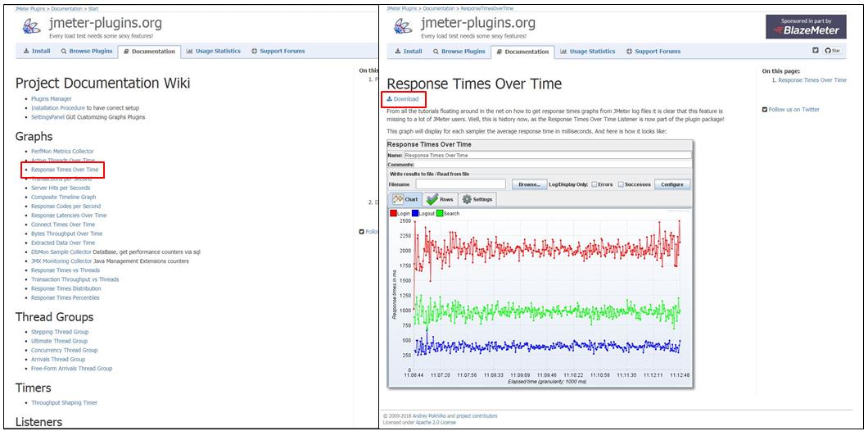Open Concurrency Thread Group link
Screen dimensions: 868x431
coord(64,350)
